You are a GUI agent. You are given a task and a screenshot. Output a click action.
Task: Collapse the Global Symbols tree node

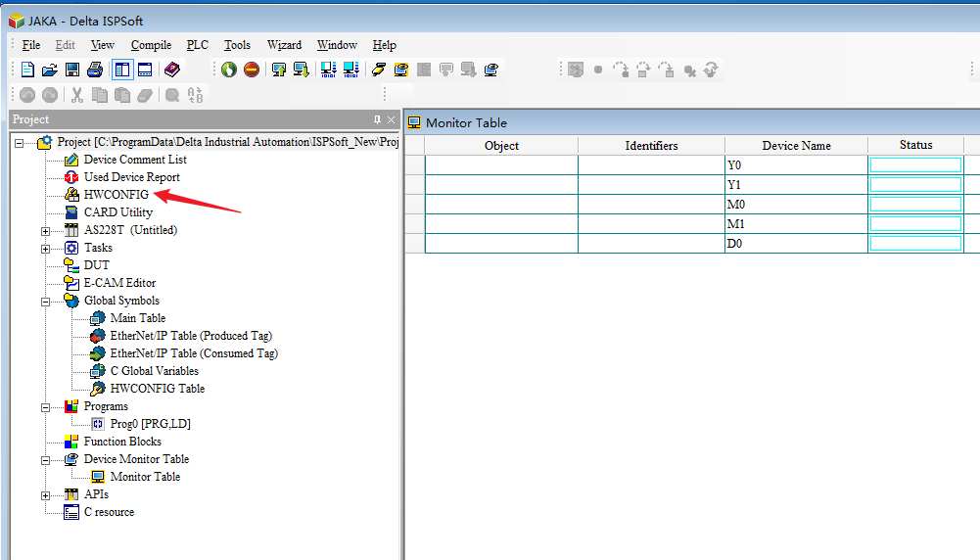45,302
